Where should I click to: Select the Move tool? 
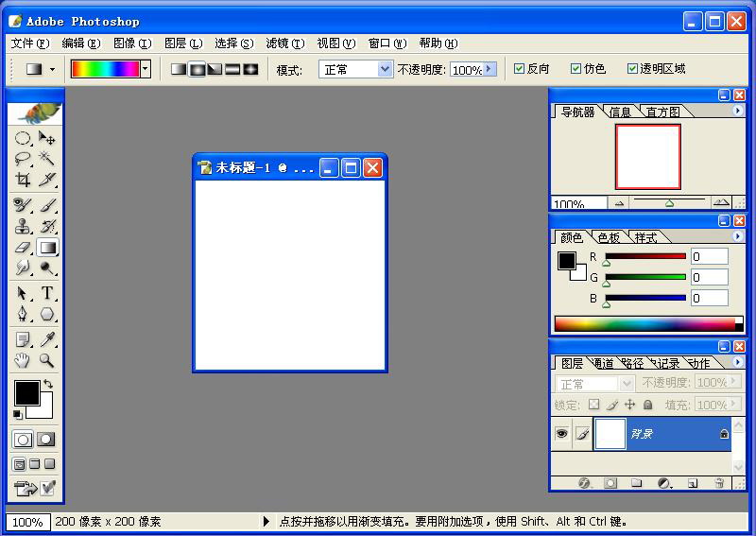[46, 138]
